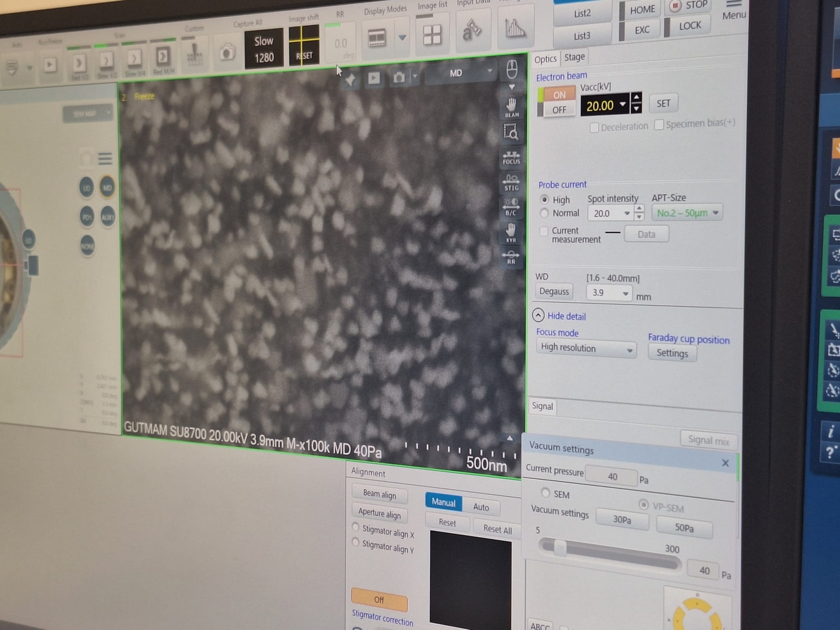Switch alignment to Manual tab
The width and height of the screenshot is (840, 630).
tap(443, 502)
